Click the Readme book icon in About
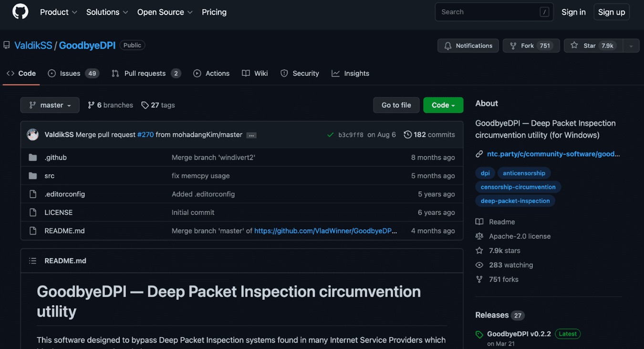Screen dimensions: 644x349 point(479,222)
